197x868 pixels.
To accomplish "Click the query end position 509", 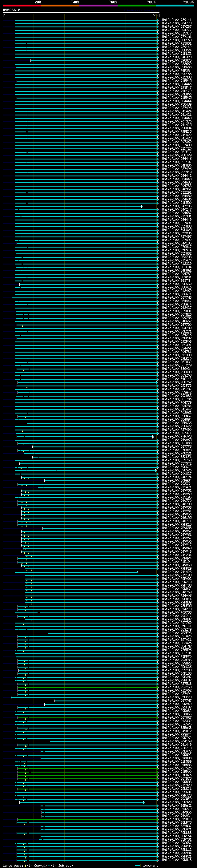I will pos(155,15).
